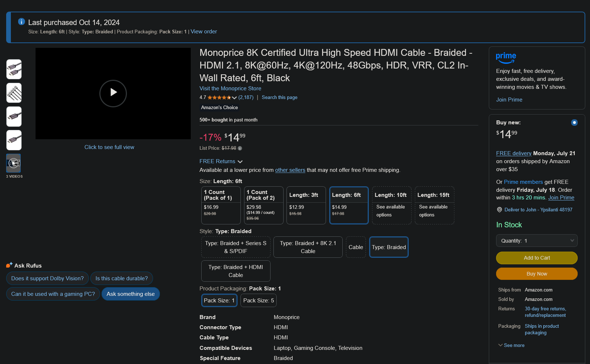Select the Type: Braided style
The image size is (590, 364).
[x=389, y=247]
